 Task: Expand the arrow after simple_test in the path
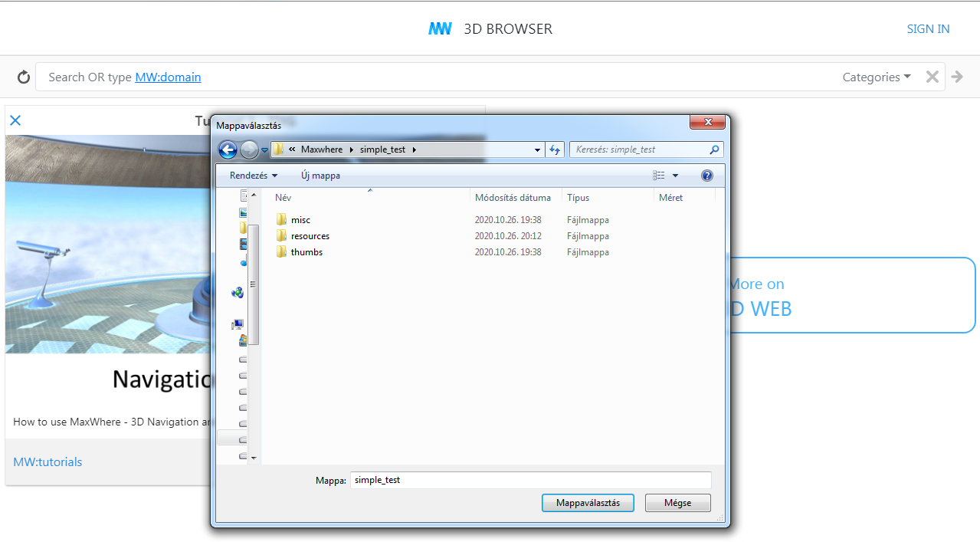pyautogui.click(x=415, y=149)
